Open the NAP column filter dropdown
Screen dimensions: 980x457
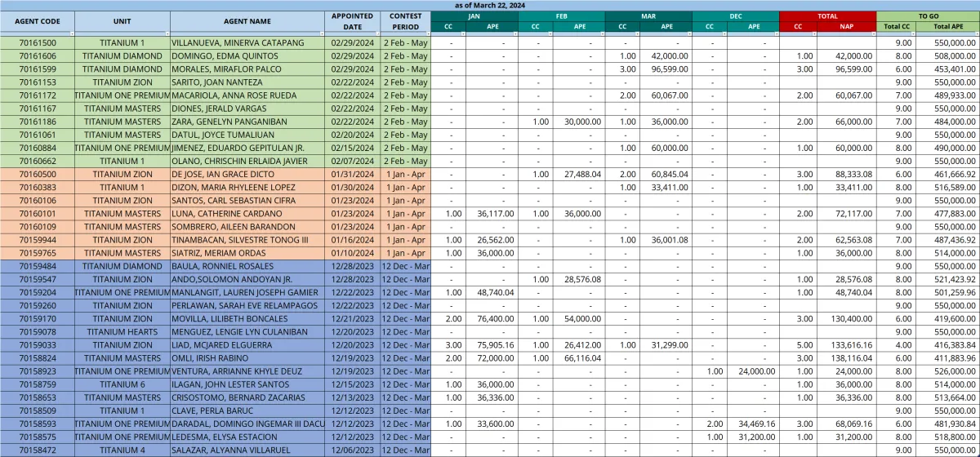click(872, 33)
